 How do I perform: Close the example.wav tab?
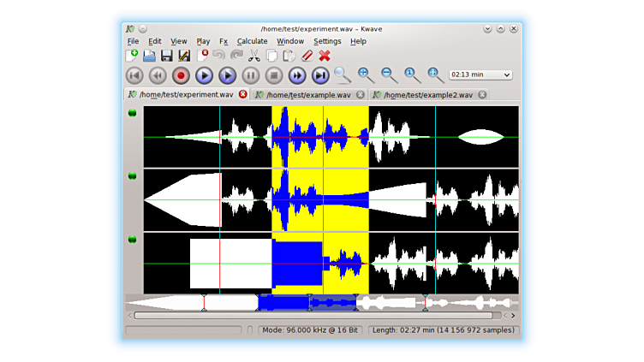pyautogui.click(x=360, y=95)
